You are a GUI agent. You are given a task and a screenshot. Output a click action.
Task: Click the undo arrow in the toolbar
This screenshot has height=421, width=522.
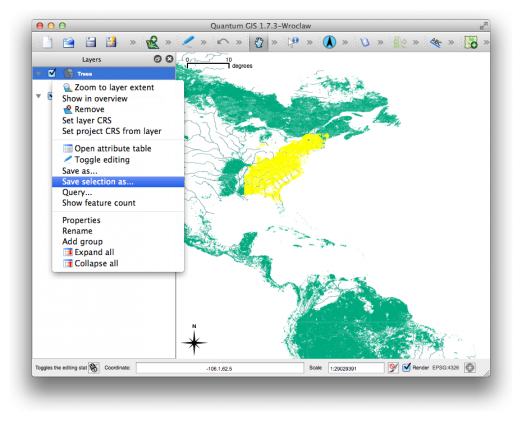223,42
